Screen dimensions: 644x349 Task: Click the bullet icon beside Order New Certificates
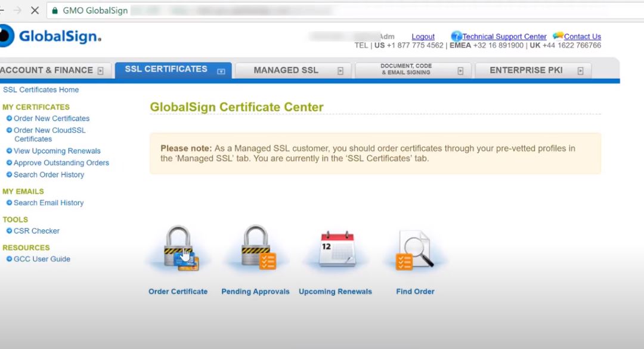pos(9,118)
